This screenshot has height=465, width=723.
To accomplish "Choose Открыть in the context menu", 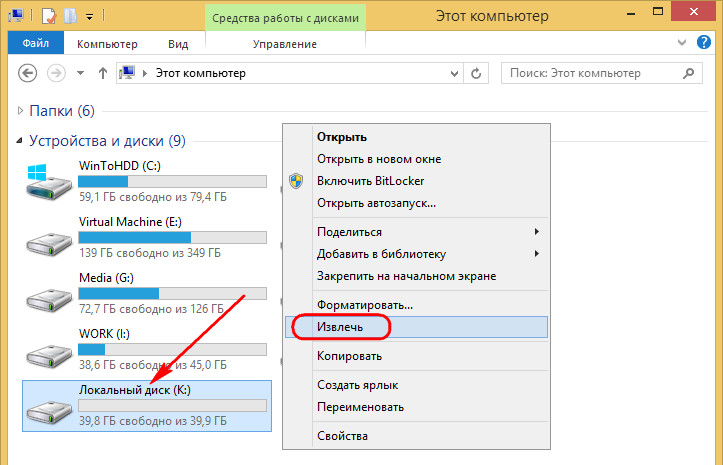I will click(x=416, y=137).
